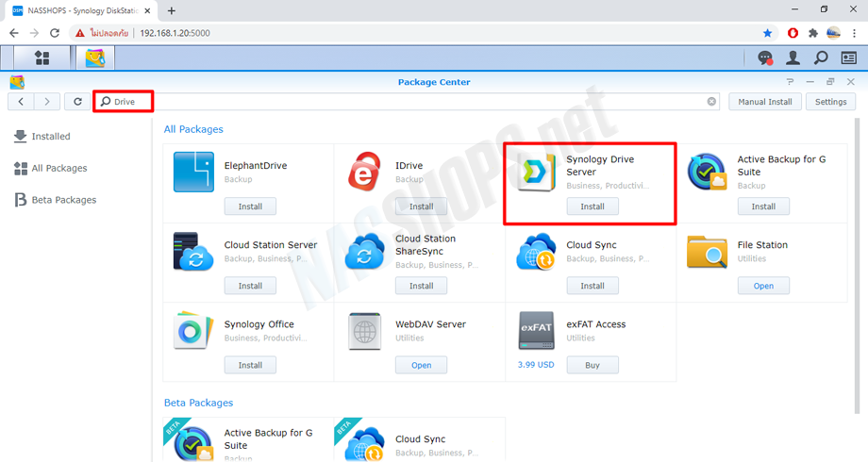Open the browser extensions puzzle icon

[x=812, y=33]
